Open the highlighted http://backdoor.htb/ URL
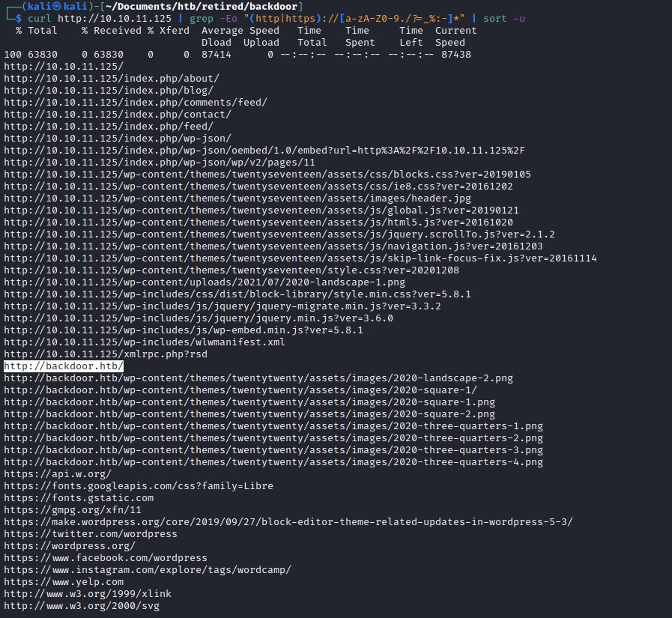 [x=64, y=366]
